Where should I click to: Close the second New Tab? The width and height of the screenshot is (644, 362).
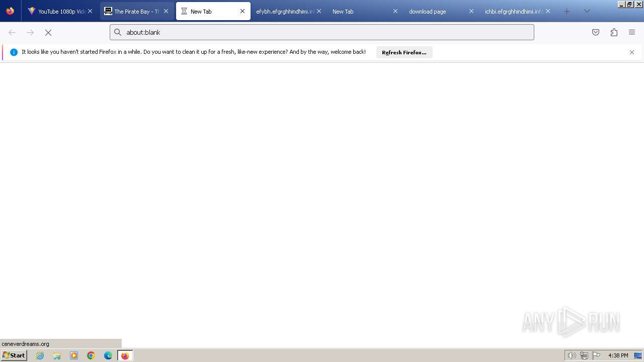[x=395, y=11]
